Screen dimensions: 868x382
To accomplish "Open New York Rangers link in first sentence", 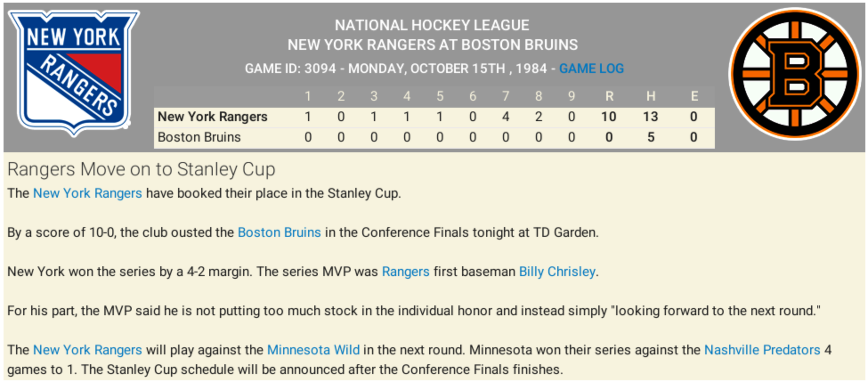I will [87, 193].
